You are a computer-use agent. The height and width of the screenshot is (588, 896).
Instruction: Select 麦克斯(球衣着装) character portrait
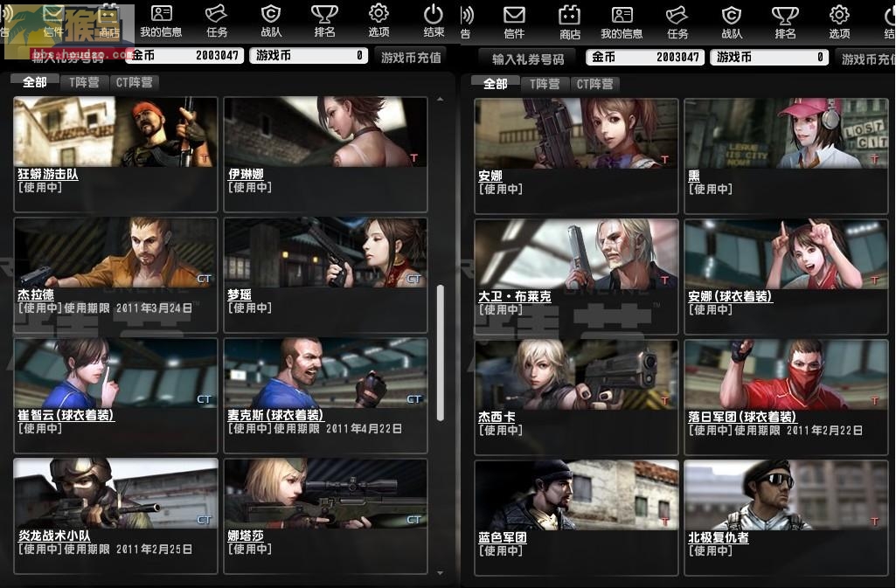[326, 373]
